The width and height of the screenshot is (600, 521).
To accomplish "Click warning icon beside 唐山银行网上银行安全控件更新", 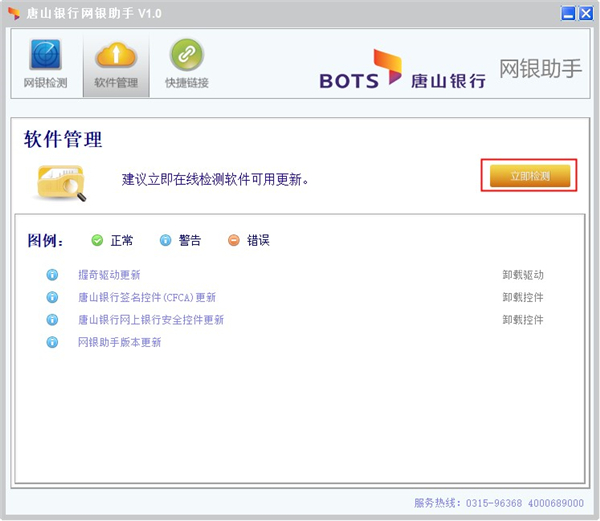I will pos(52,319).
